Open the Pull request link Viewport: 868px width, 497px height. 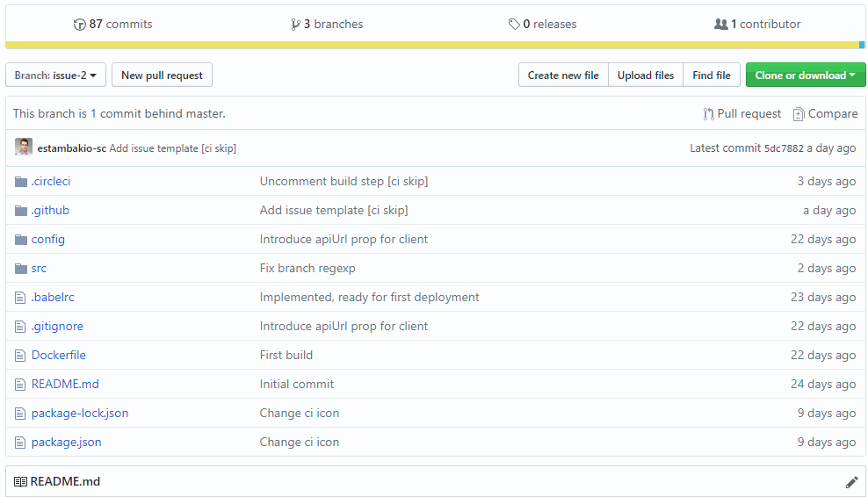click(742, 113)
